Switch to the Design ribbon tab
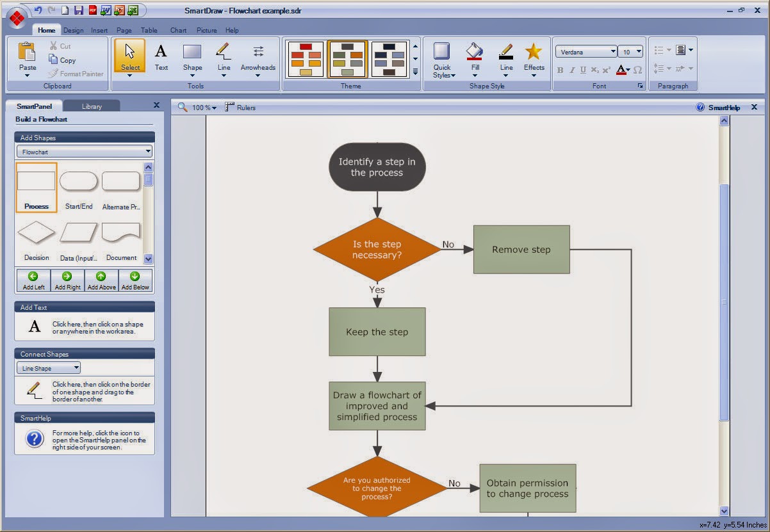The width and height of the screenshot is (770, 532). pyautogui.click(x=73, y=29)
